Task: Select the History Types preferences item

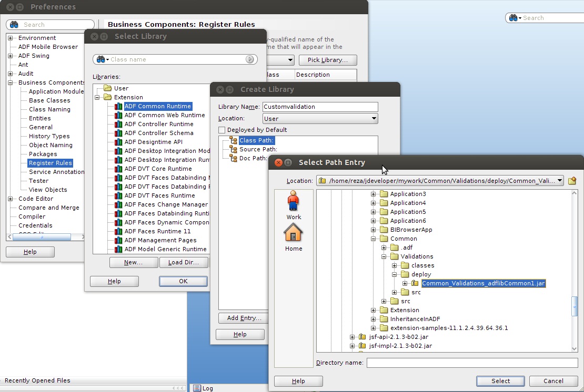Action: point(49,136)
